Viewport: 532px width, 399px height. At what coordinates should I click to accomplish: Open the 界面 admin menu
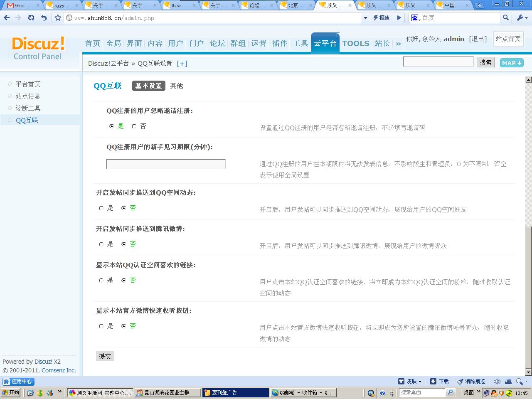point(134,43)
